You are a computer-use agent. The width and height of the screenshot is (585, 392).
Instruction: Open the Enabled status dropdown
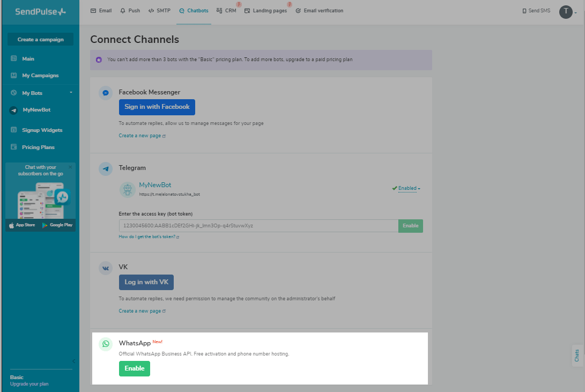pyautogui.click(x=409, y=188)
